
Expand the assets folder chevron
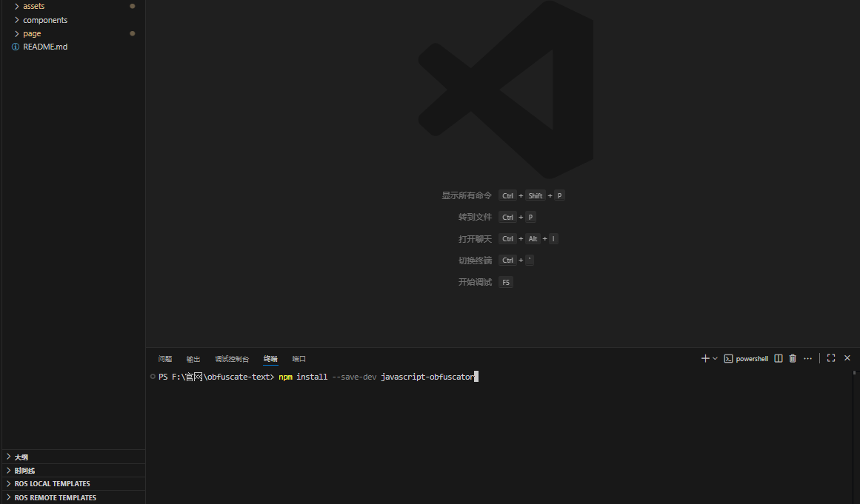coord(16,6)
